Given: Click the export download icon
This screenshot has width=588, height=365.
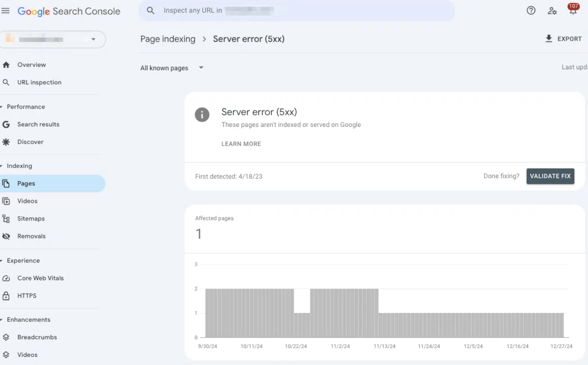Looking at the screenshot, I should (x=549, y=38).
